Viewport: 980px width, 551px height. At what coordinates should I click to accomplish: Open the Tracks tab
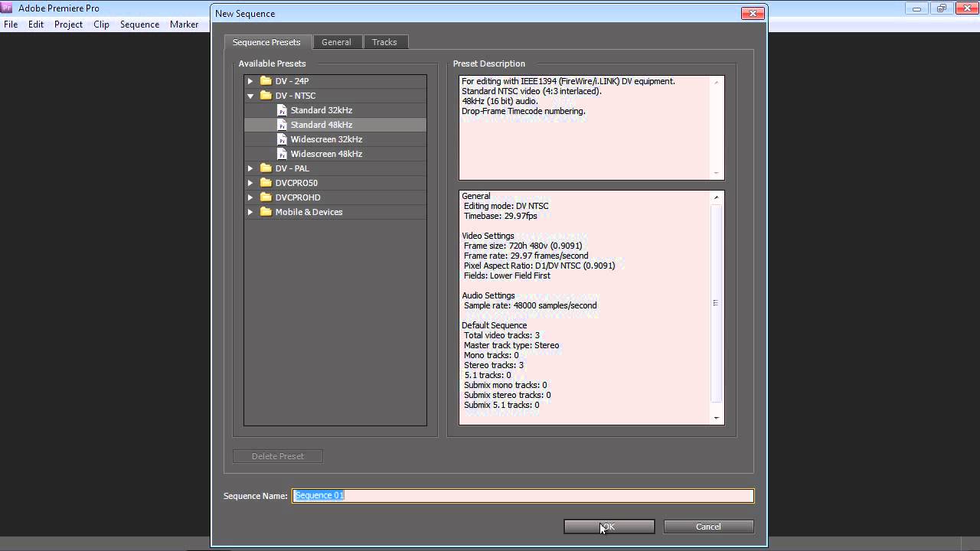pyautogui.click(x=385, y=42)
